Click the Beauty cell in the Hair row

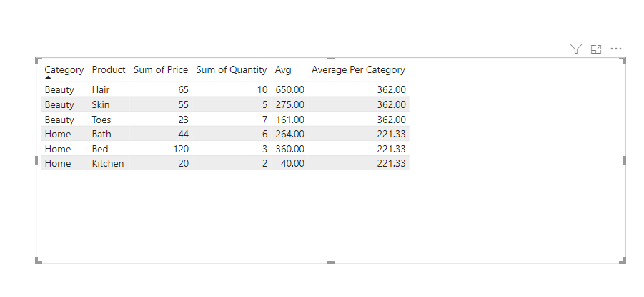coord(59,89)
